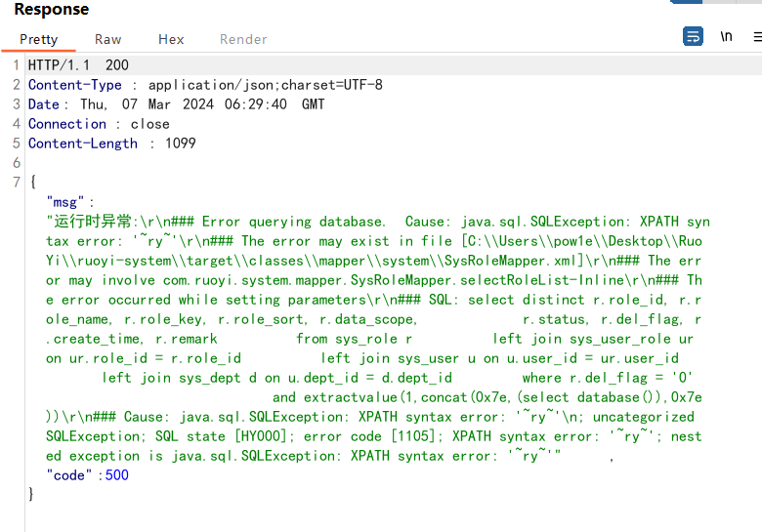
Task: Open the hamburger options menu icon
Action: click(x=758, y=36)
